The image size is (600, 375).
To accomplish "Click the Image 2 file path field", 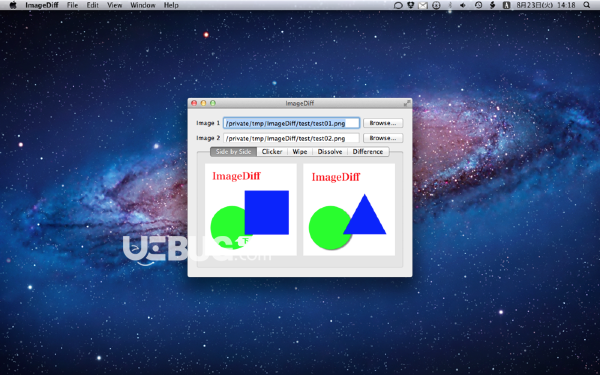I will click(x=292, y=138).
